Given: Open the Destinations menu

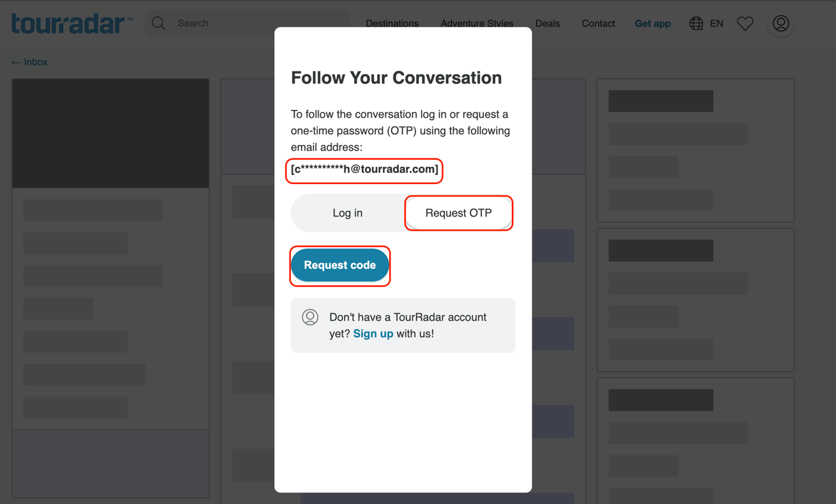Looking at the screenshot, I should [392, 23].
